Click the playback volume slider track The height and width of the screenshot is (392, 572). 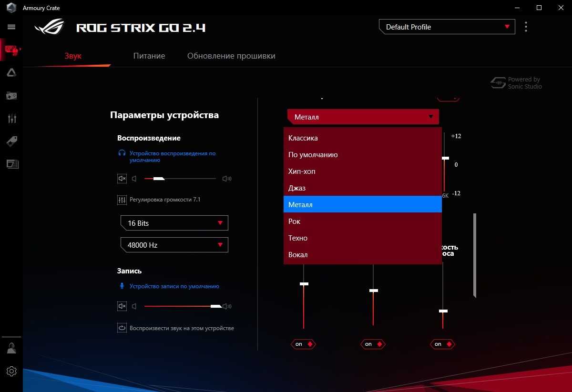pyautogui.click(x=191, y=179)
